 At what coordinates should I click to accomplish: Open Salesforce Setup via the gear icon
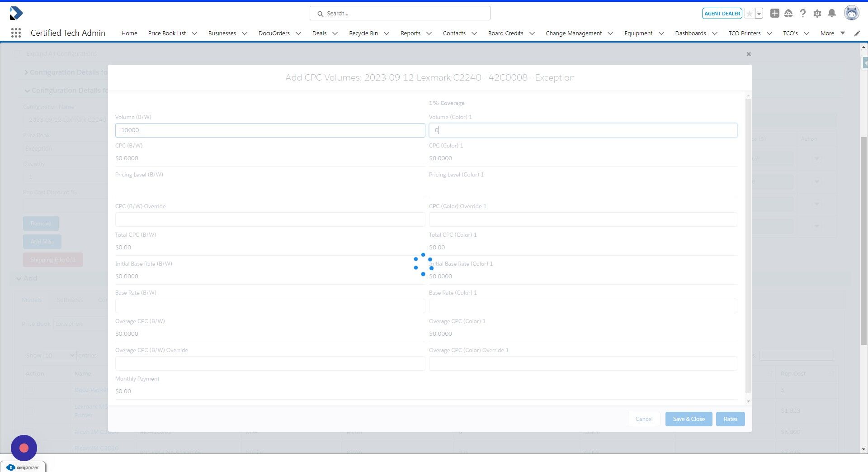point(817,13)
